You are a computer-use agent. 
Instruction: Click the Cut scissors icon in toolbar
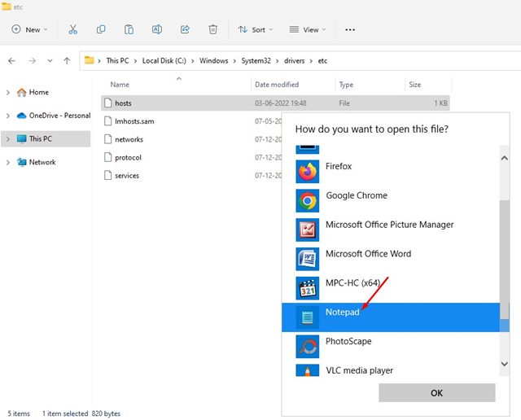(73, 29)
